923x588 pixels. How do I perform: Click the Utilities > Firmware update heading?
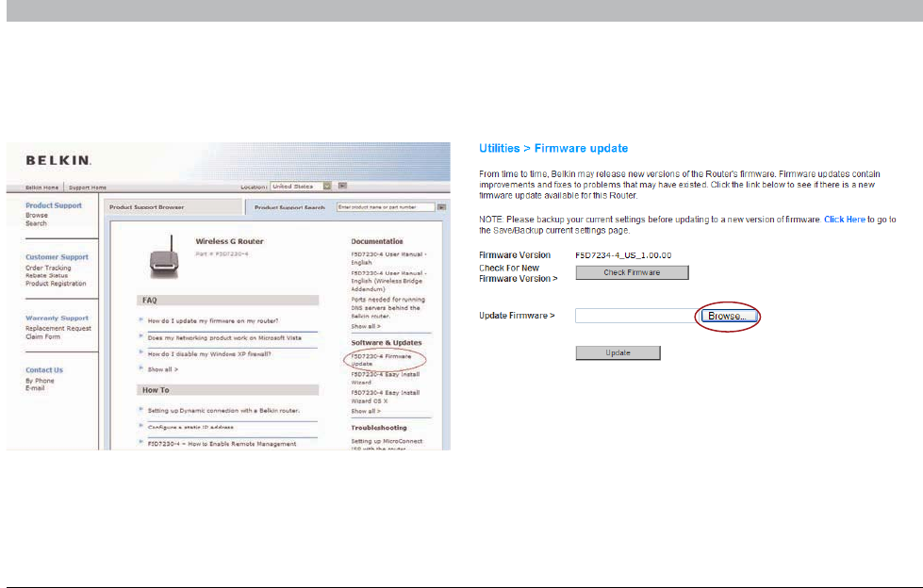pos(553,148)
